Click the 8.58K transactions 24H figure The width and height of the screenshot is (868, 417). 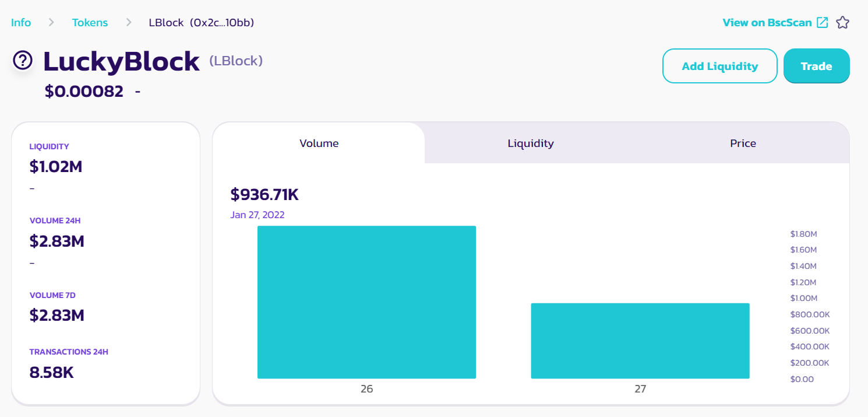coord(52,372)
